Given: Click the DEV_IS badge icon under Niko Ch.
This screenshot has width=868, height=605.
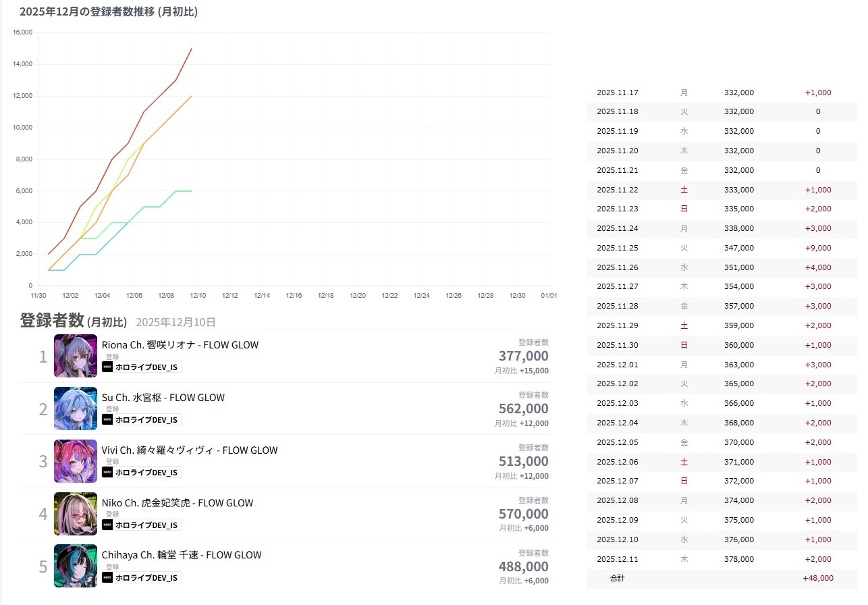Looking at the screenshot, I should [x=107, y=525].
